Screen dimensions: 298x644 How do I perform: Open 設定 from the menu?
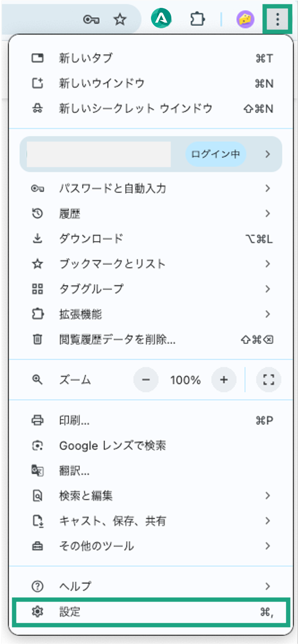[151, 612]
